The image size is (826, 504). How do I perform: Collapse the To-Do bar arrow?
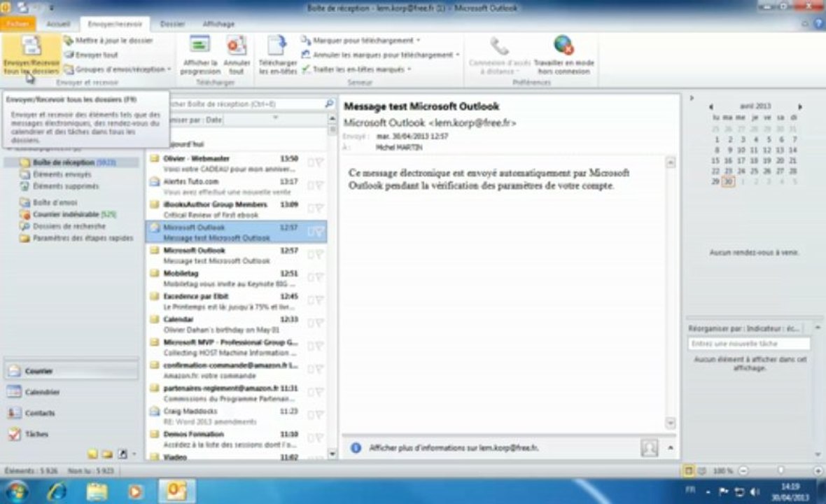tap(692, 98)
